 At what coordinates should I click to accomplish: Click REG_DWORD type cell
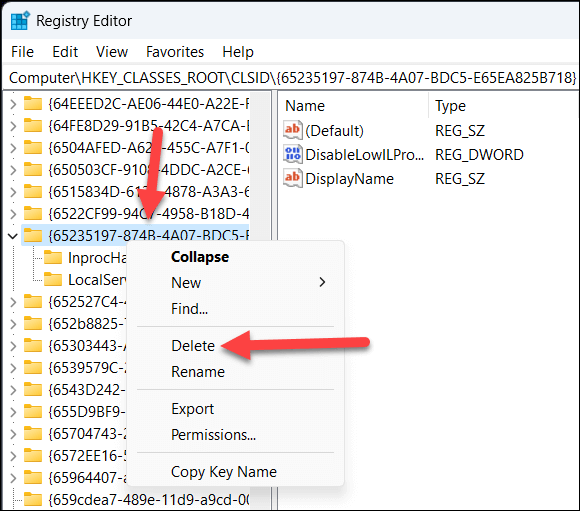coord(479,155)
